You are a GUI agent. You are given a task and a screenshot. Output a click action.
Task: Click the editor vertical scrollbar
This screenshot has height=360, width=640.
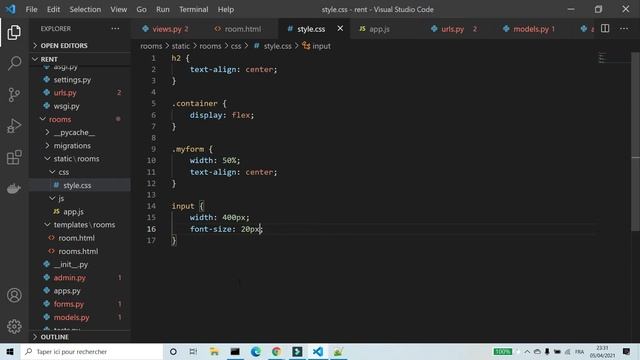(x=636, y=142)
